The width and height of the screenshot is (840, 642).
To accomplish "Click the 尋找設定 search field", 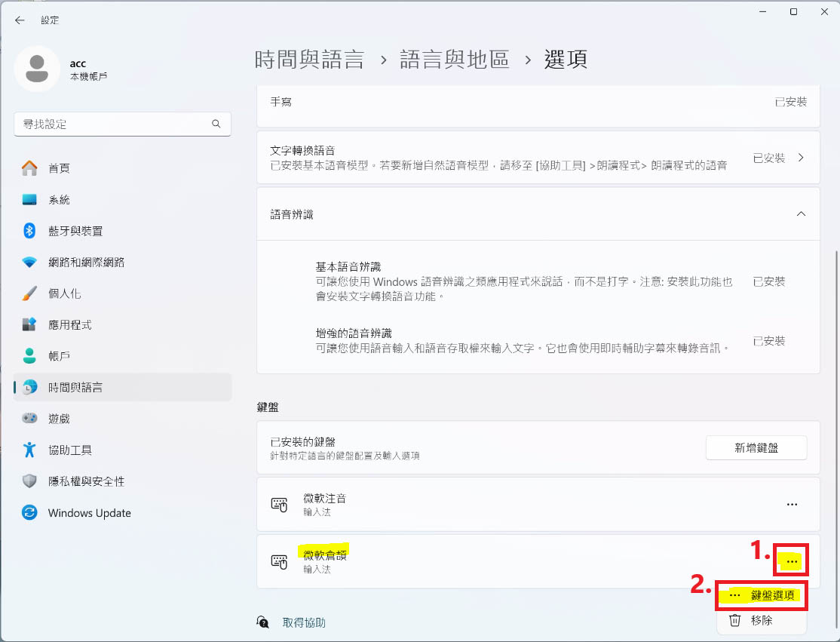I will tap(113, 124).
